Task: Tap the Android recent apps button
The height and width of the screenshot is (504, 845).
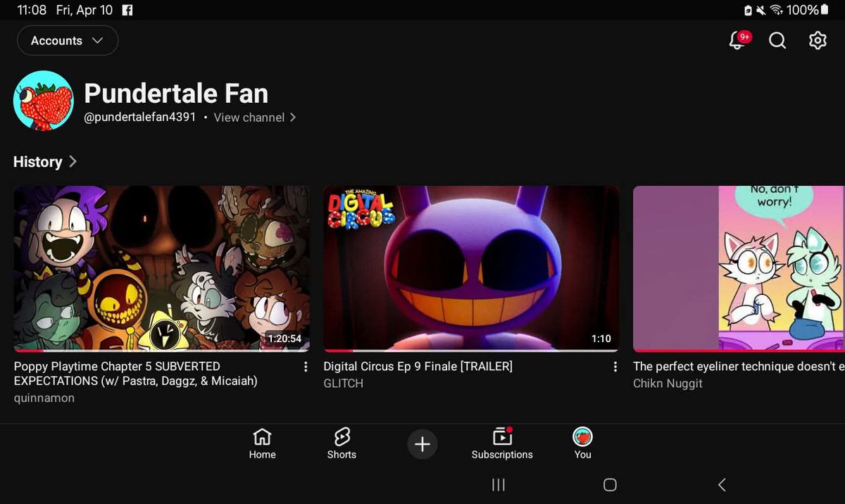Action: click(499, 484)
